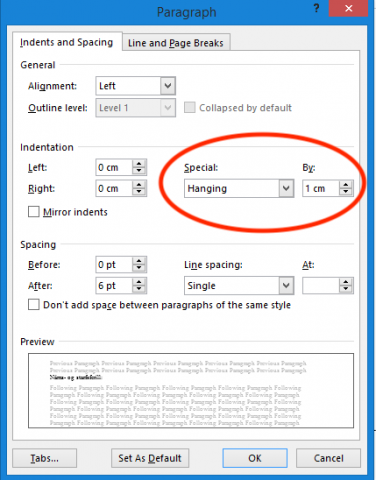This screenshot has width=376, height=480.
Task: Click the By value field
Action: coord(321,188)
